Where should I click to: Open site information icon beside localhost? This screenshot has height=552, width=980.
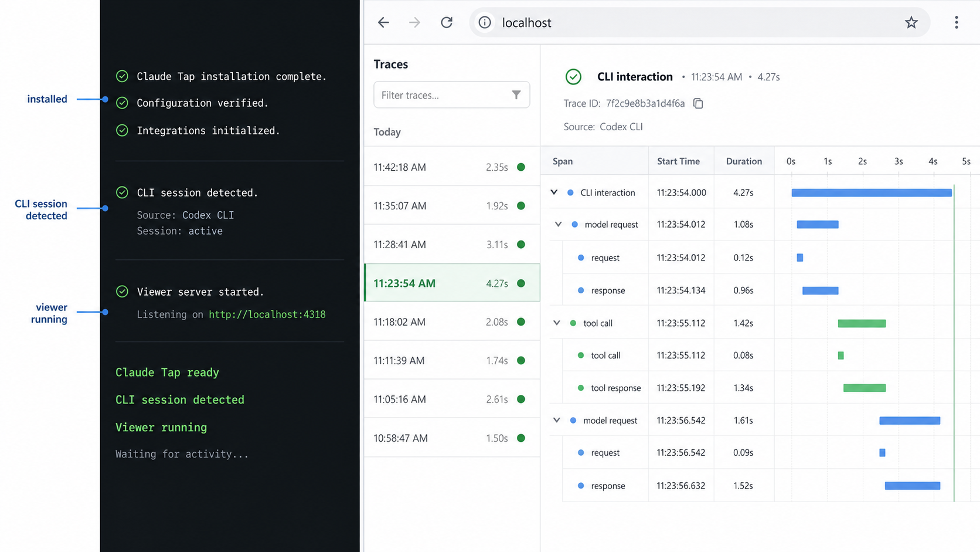pyautogui.click(x=485, y=22)
